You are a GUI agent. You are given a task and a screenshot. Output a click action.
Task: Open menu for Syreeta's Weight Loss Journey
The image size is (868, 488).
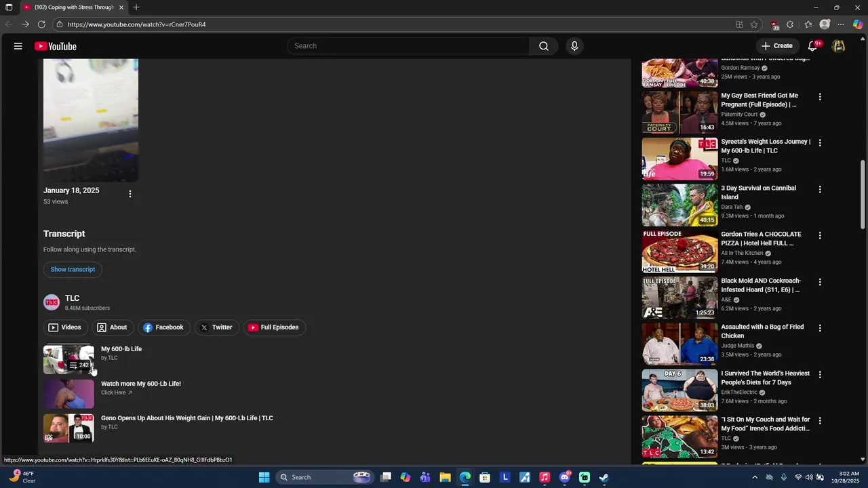pos(820,143)
